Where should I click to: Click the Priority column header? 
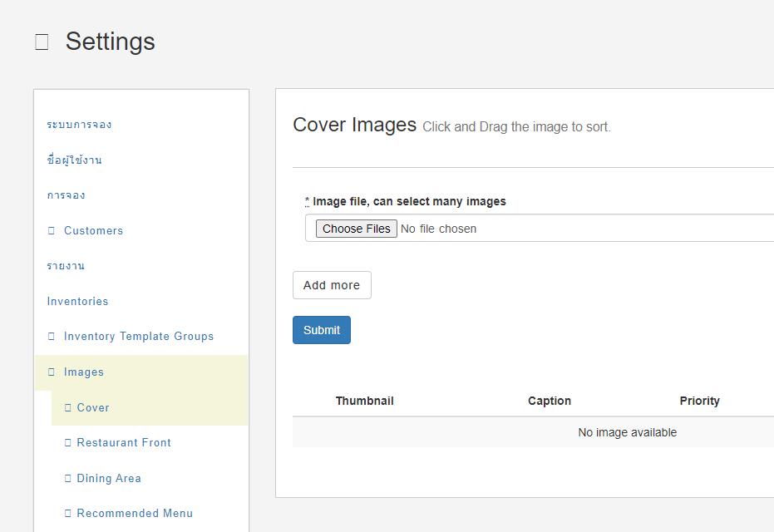(x=699, y=401)
